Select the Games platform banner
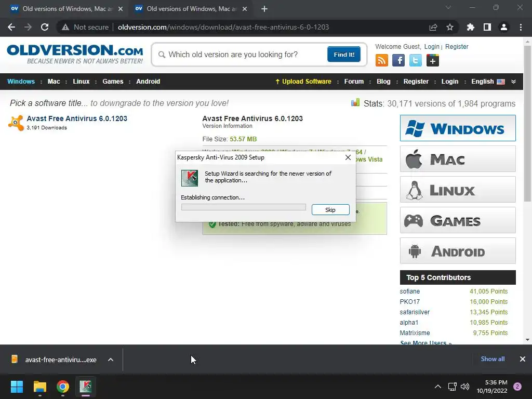 click(458, 220)
